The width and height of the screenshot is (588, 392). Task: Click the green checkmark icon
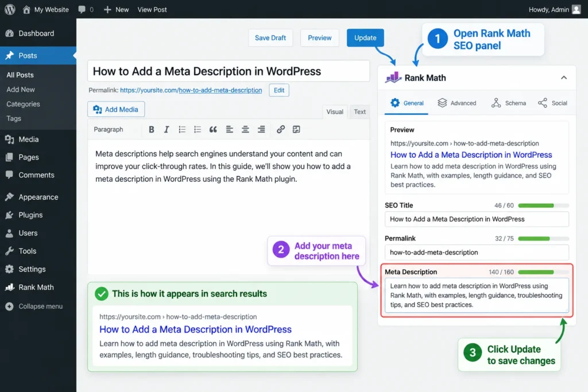point(101,294)
